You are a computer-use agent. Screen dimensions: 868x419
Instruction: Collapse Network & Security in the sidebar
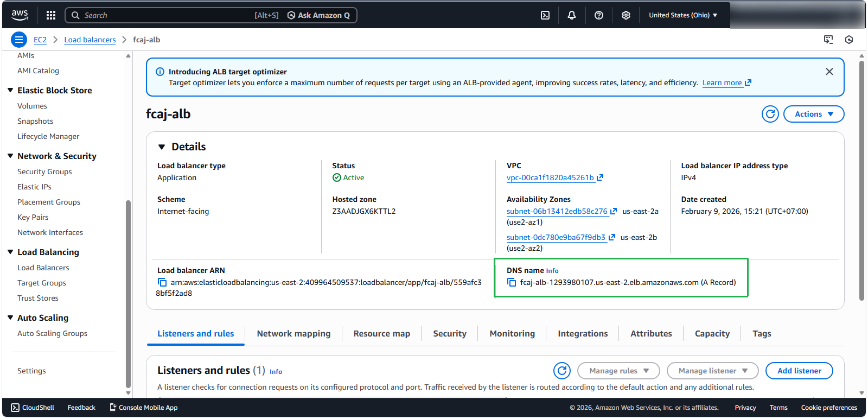(10, 156)
